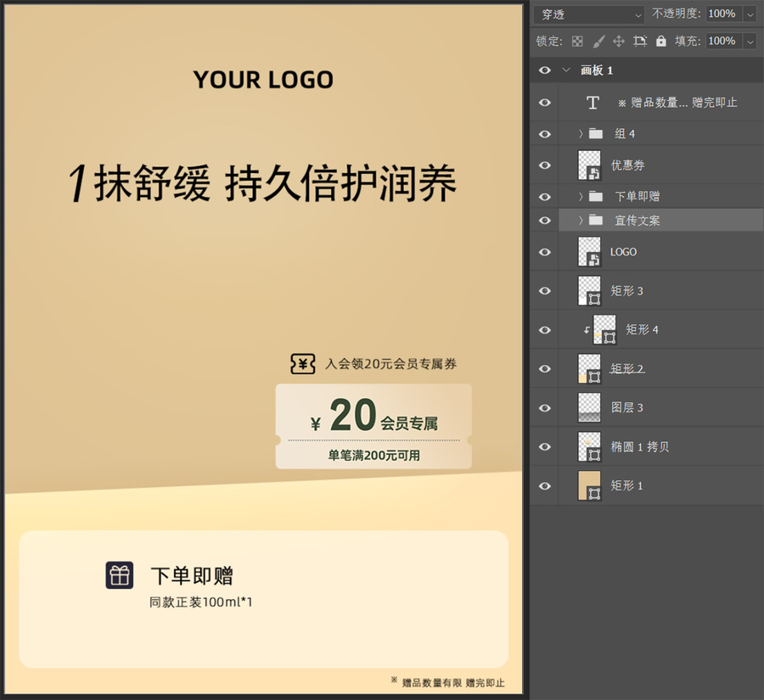
Task: Hide the 矩形 4 layer
Action: 545,330
